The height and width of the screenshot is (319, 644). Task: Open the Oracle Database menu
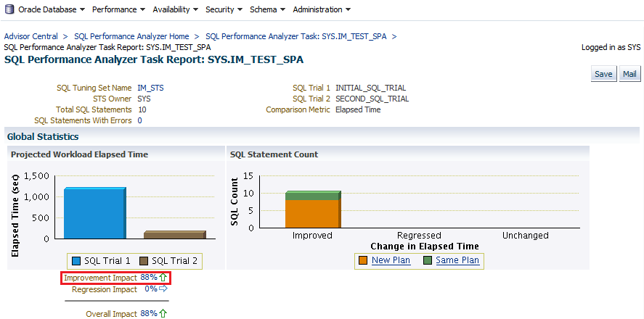click(x=52, y=9)
